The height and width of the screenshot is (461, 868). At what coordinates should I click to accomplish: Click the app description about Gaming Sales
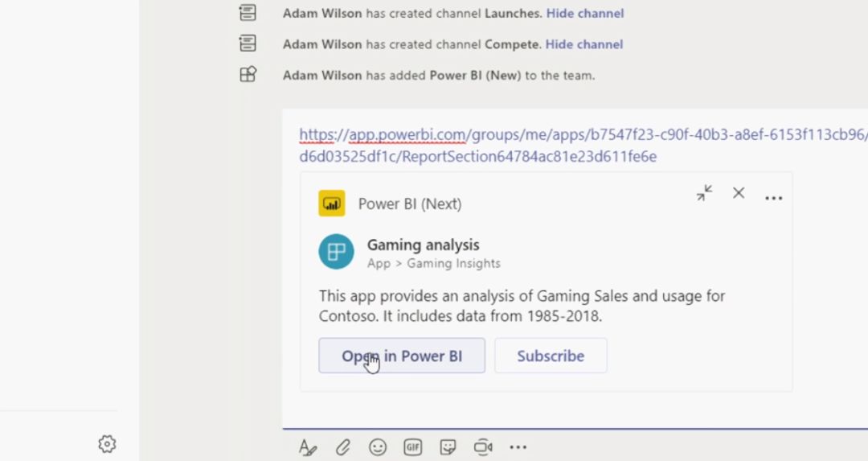pos(522,306)
